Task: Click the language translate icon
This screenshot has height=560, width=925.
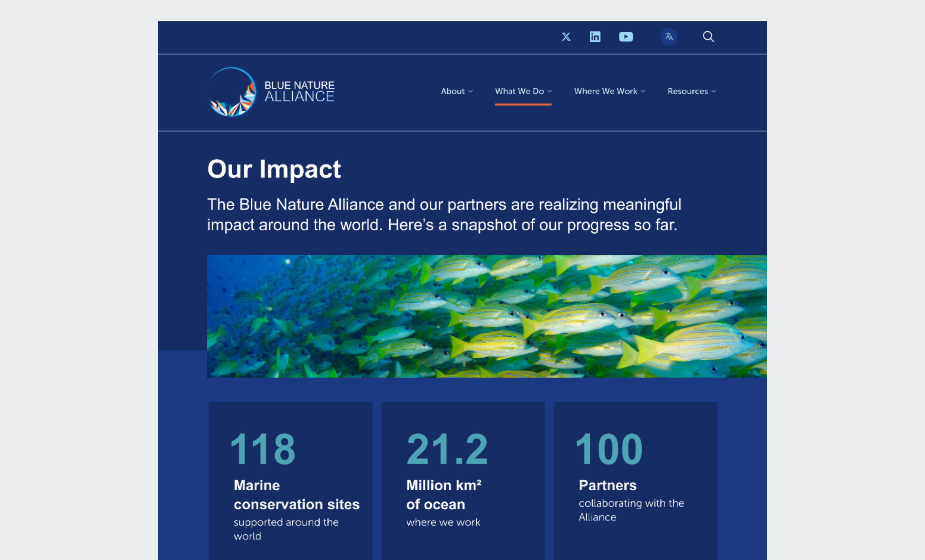Action: (x=668, y=37)
